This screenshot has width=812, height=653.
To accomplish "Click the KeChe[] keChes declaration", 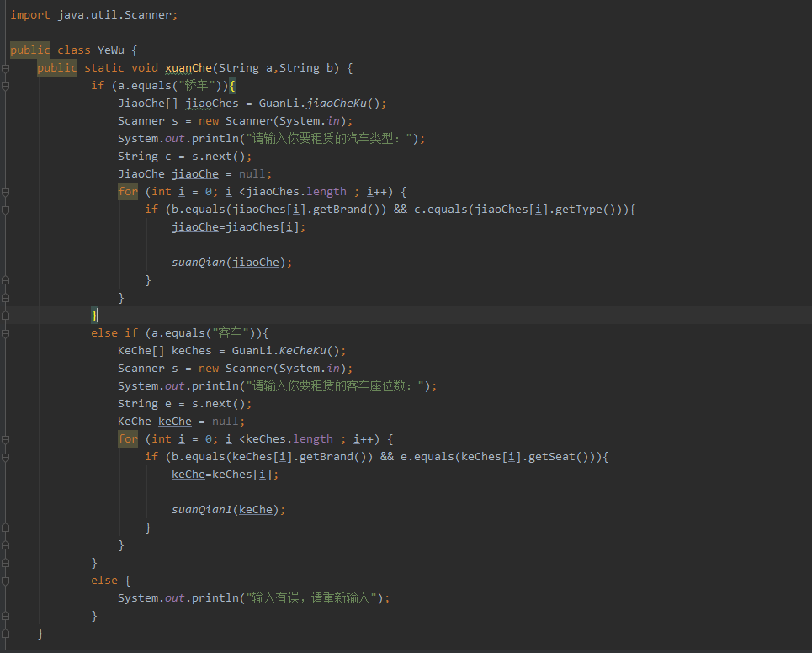I will coord(165,351).
